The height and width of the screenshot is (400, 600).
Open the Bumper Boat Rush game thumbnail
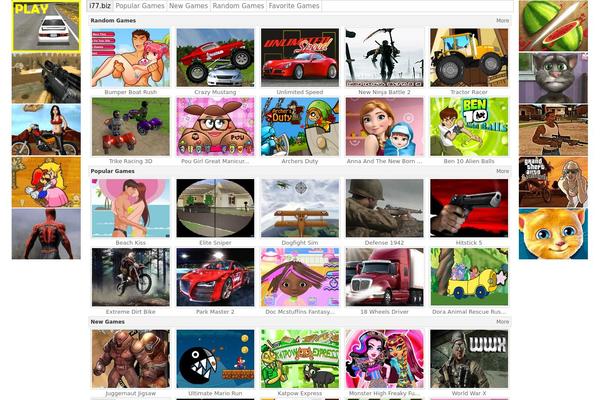point(130,57)
